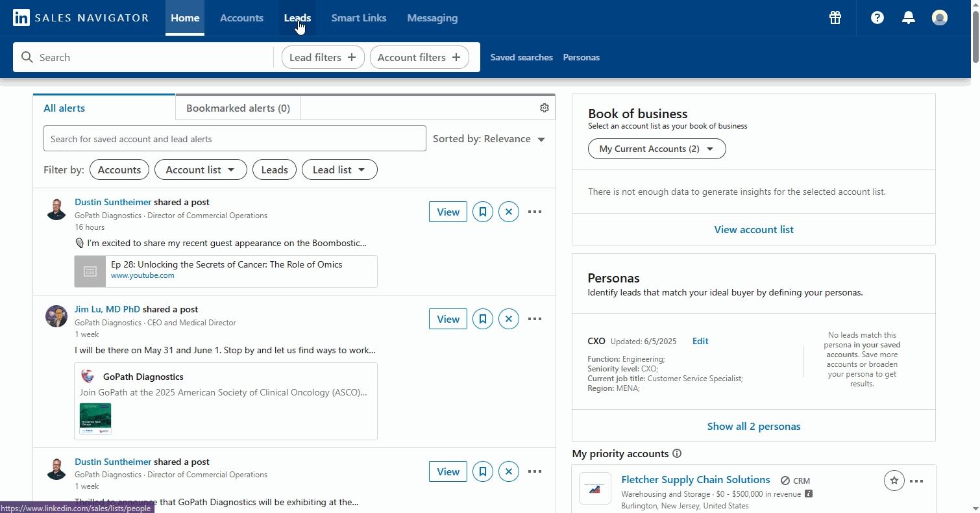
Task: Open the Leads menu
Action: pos(297,18)
